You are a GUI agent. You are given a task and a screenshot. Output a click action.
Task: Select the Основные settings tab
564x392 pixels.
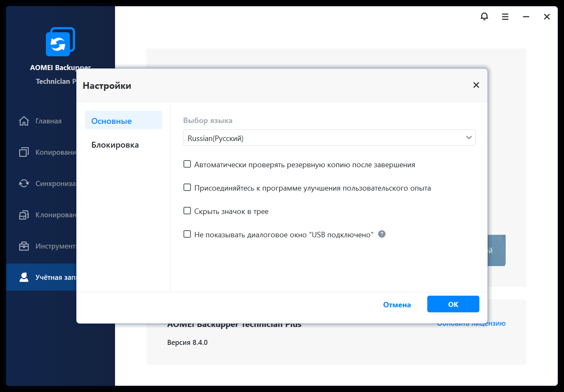click(123, 120)
